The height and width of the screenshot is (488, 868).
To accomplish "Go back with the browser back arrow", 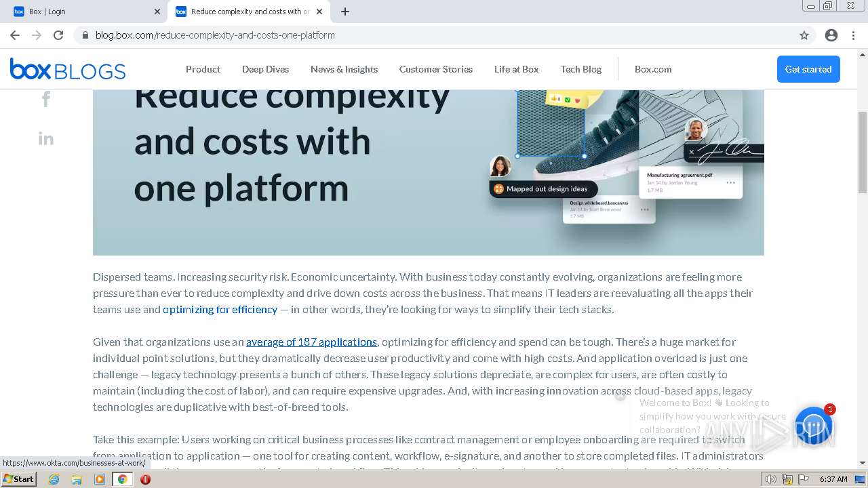I will [x=15, y=35].
